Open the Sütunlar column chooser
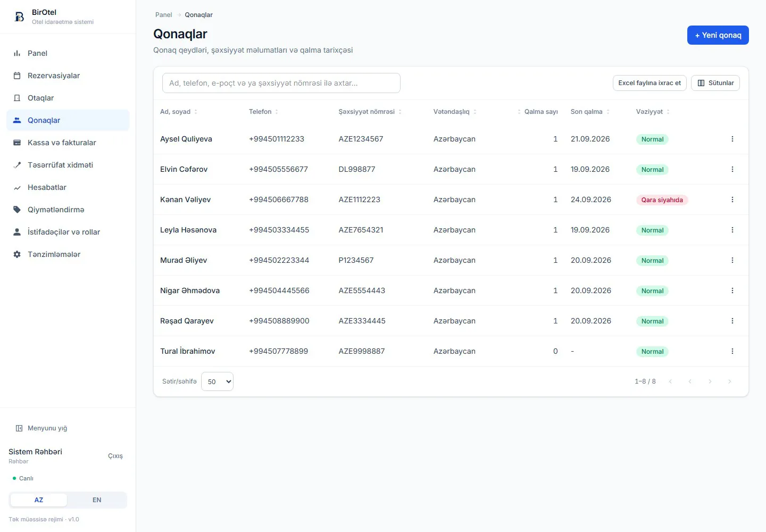The image size is (766, 532). pyautogui.click(x=715, y=83)
